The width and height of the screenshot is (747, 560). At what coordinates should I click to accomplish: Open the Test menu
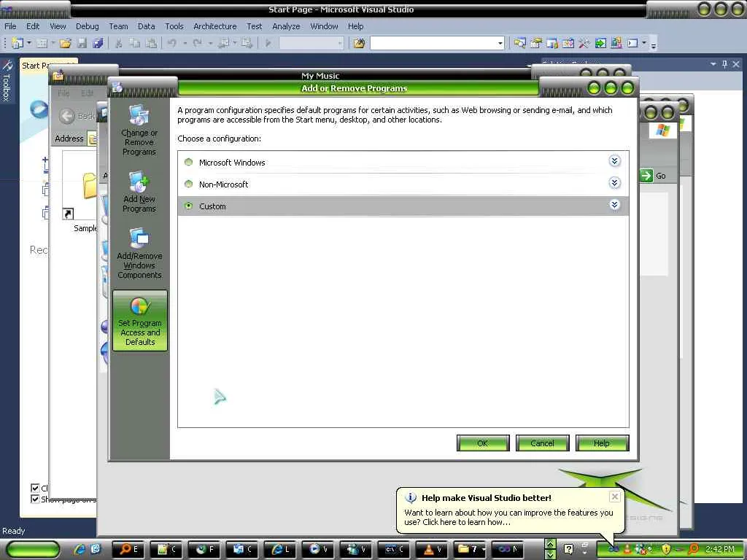254,26
